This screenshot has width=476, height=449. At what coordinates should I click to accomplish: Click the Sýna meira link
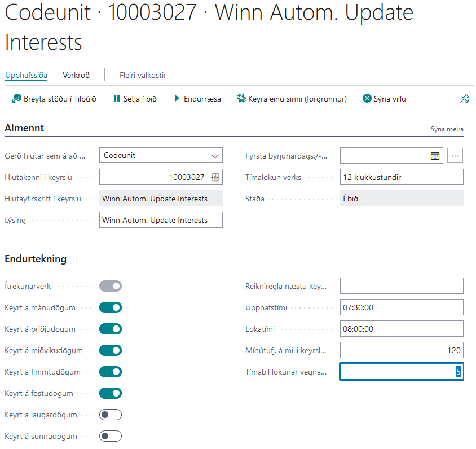pos(447,129)
